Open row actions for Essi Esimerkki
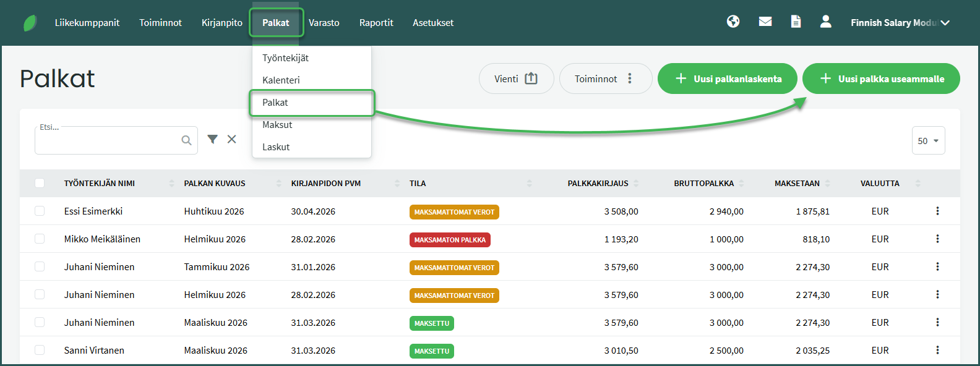The height and width of the screenshot is (366, 980). coord(937,211)
